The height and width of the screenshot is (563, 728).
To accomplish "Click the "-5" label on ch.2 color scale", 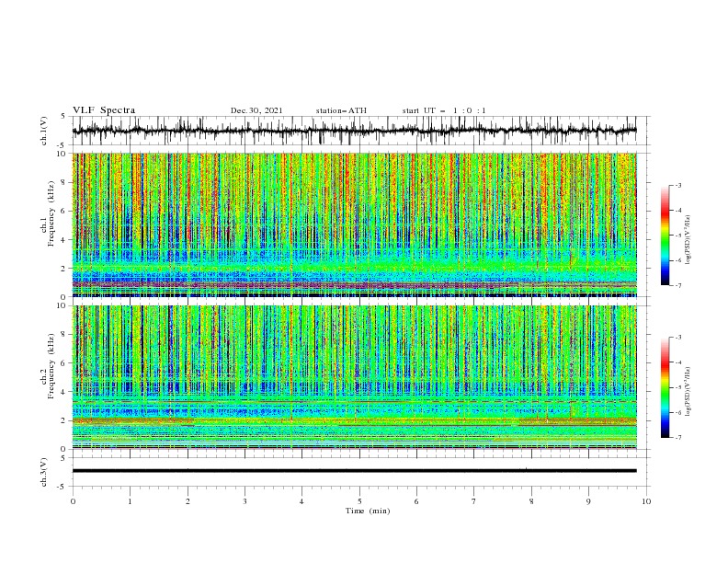I will (x=677, y=387).
